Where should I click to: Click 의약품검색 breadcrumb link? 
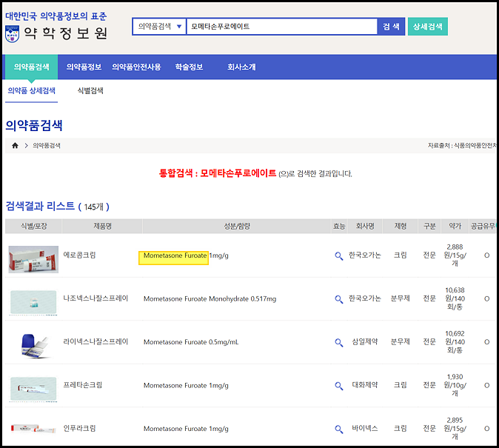click(x=47, y=146)
